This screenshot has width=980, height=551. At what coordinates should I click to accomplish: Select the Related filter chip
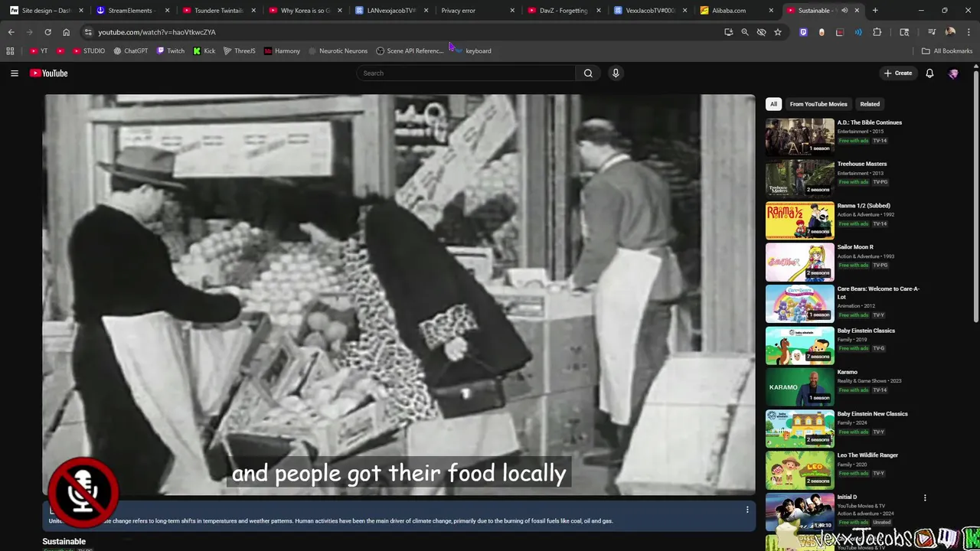(x=870, y=104)
